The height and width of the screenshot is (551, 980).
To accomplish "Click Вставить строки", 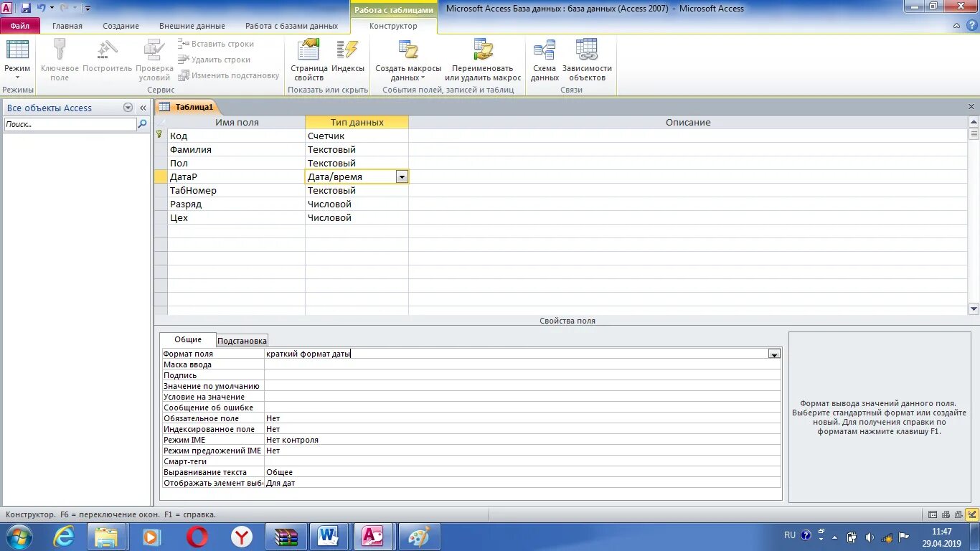I will coord(216,44).
